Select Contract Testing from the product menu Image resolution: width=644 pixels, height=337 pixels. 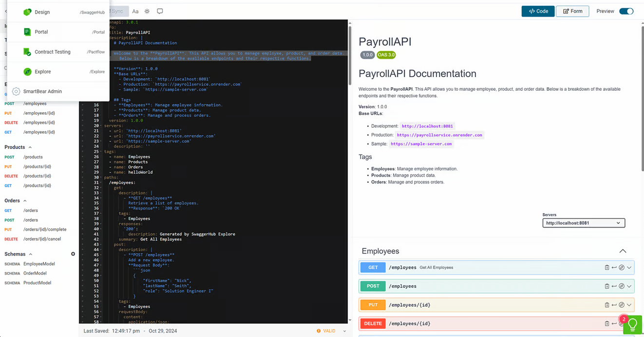[x=53, y=52]
